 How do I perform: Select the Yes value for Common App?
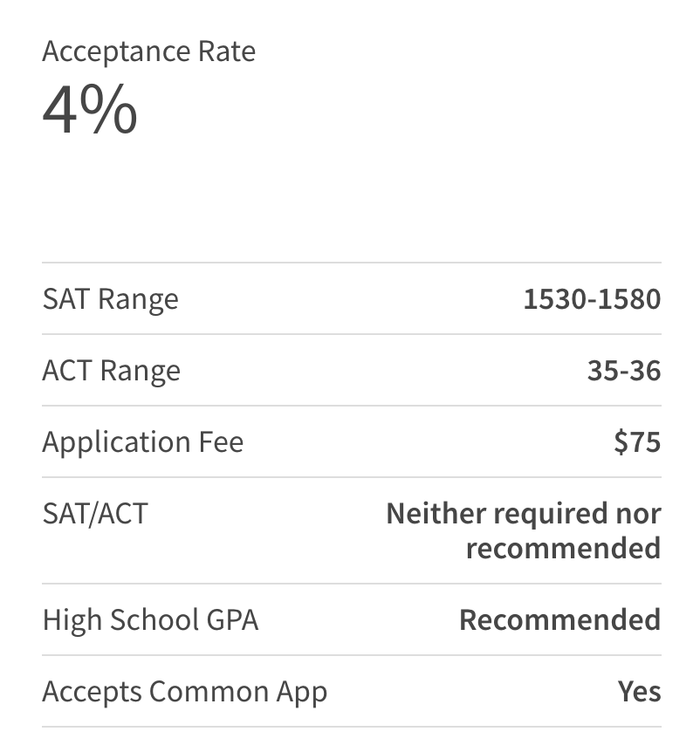point(640,691)
